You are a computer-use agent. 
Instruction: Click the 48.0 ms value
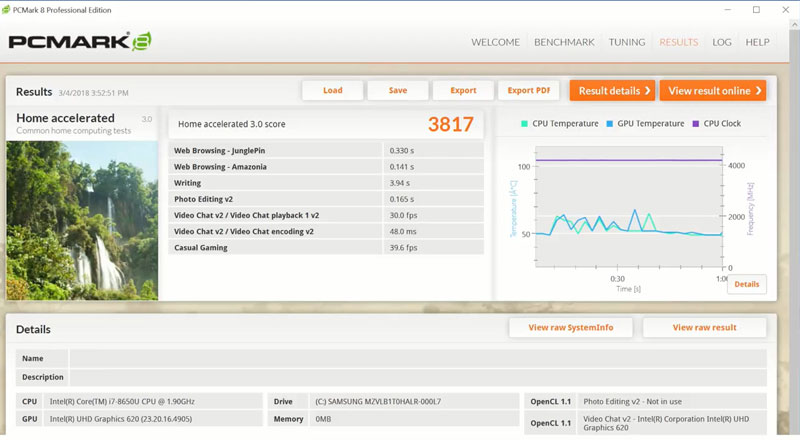[403, 231]
